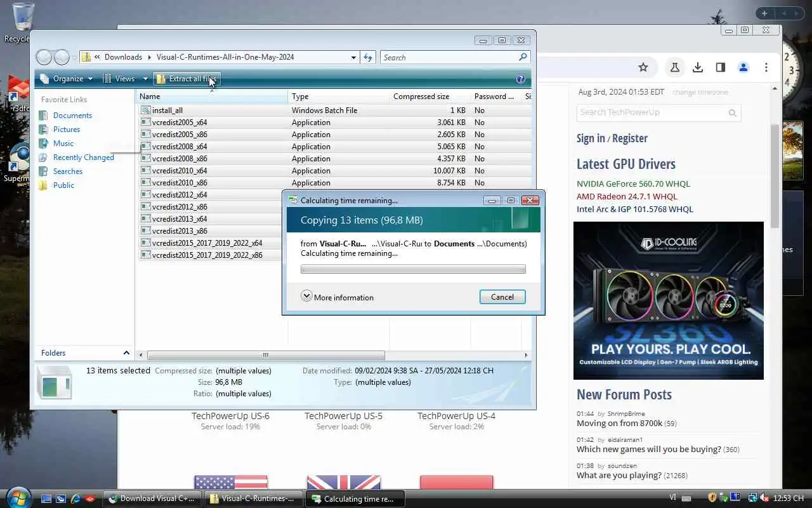
Task: Select vcredist2013_x64 file icon
Action: (x=145, y=219)
